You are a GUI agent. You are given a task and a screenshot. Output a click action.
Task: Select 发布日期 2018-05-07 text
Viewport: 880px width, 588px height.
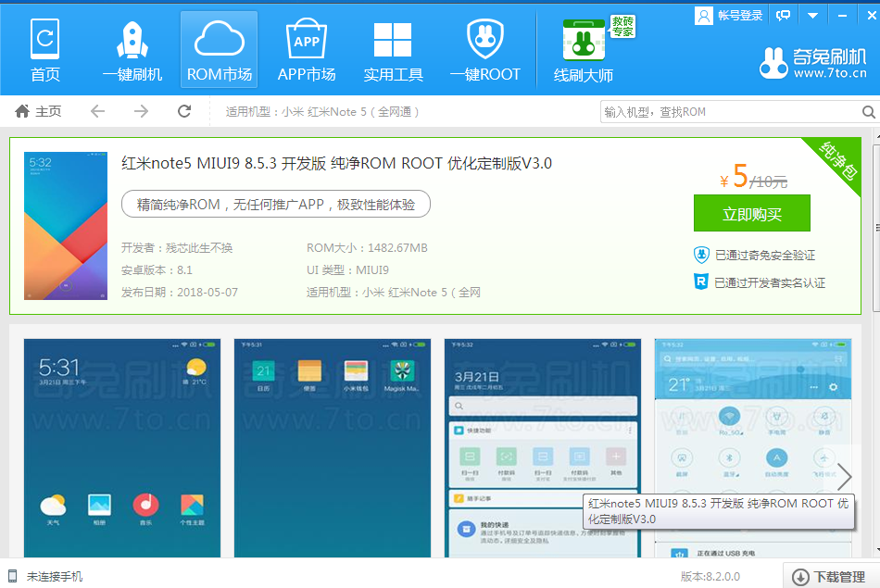pyautogui.click(x=180, y=293)
